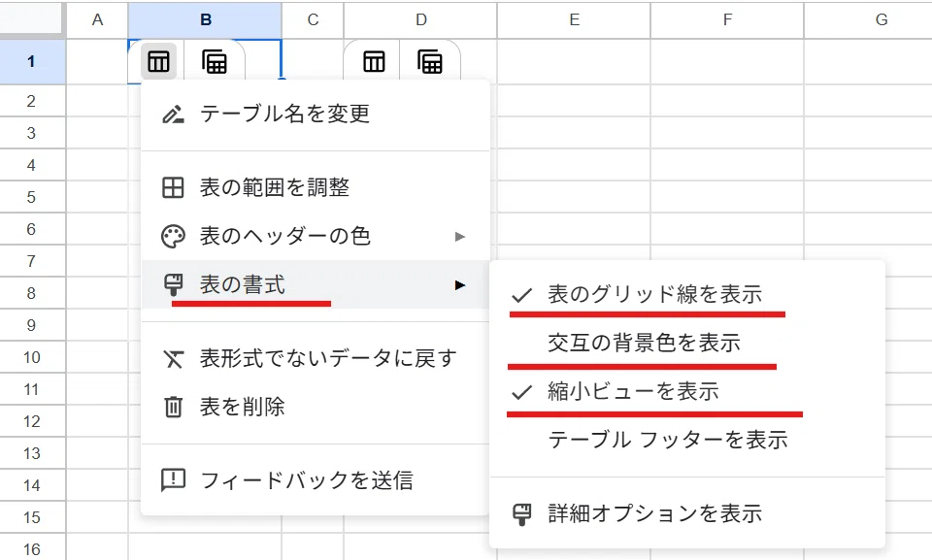Click paint roller icon beside 詳細オプションを表示
932x560 pixels.
click(522, 514)
